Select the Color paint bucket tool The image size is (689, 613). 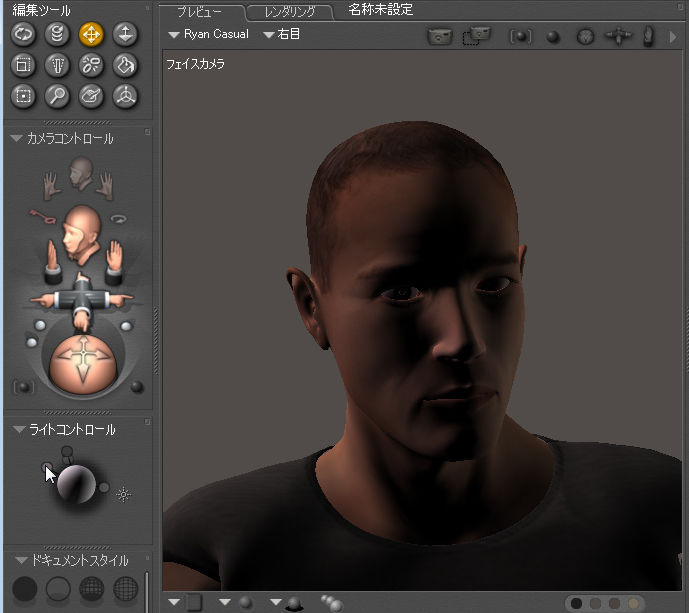point(125,66)
